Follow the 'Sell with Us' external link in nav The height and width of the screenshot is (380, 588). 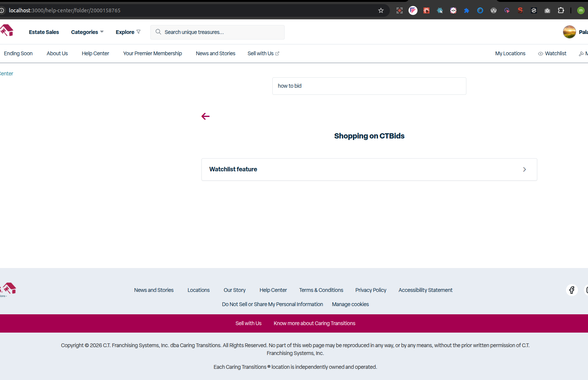click(x=263, y=53)
